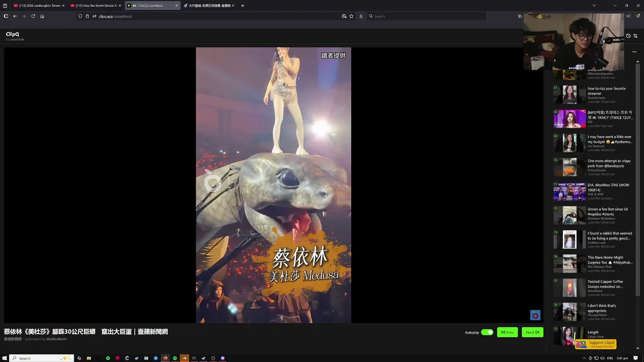
Task: Select 'Grown a few feet since lol #reptiles' clip
Action: tap(594, 215)
